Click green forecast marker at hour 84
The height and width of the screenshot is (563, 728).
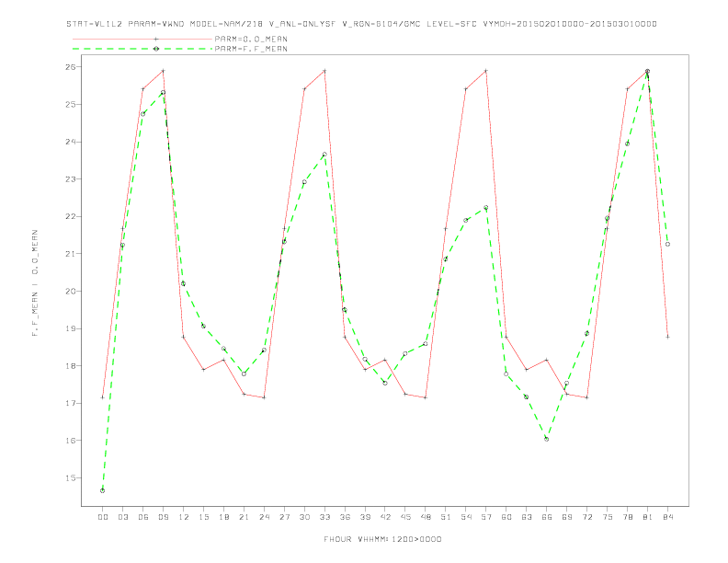pyautogui.click(x=667, y=244)
